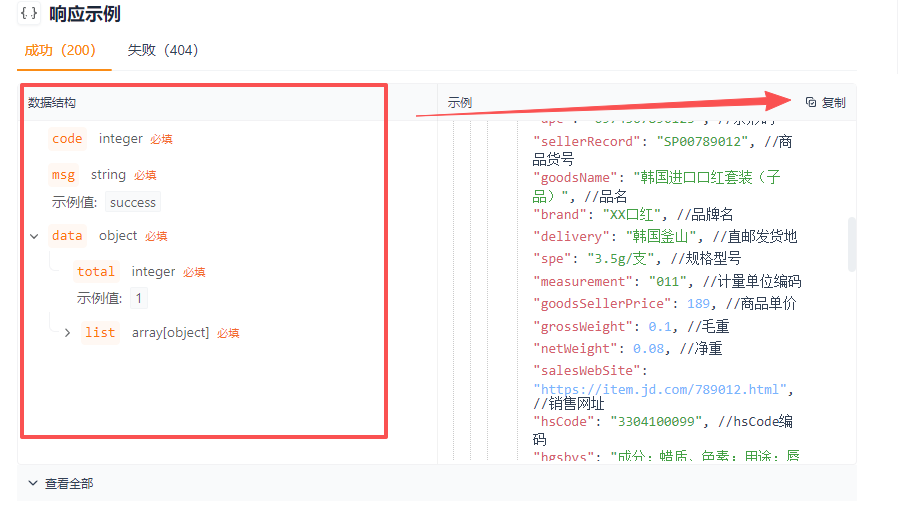Viewport: 908px width, 512px height.
Task: Click the success example value box
Action: click(x=133, y=202)
